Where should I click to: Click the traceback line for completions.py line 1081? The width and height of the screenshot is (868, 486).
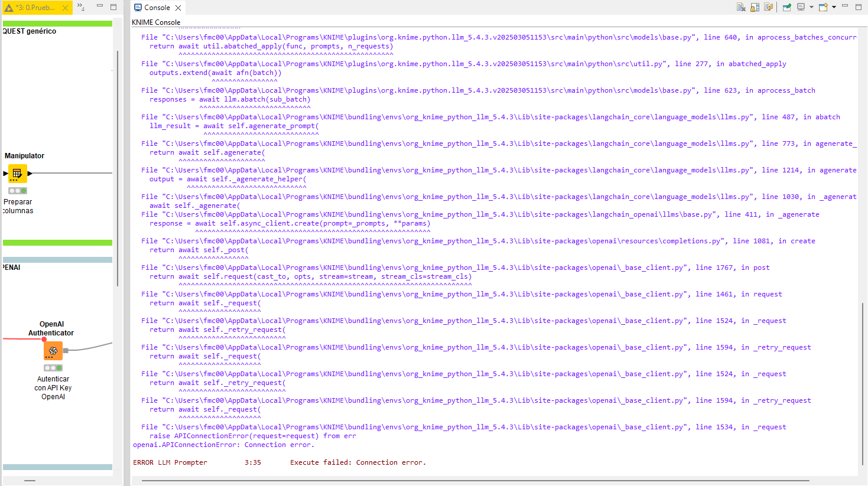[478, 241]
